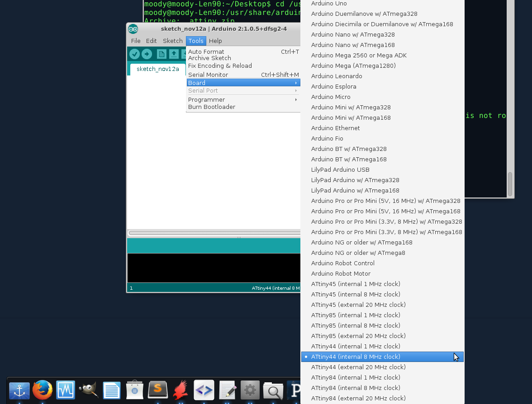The image size is (532, 404).
Task: Select Arduino Robot Motor
Action: (x=382, y=273)
